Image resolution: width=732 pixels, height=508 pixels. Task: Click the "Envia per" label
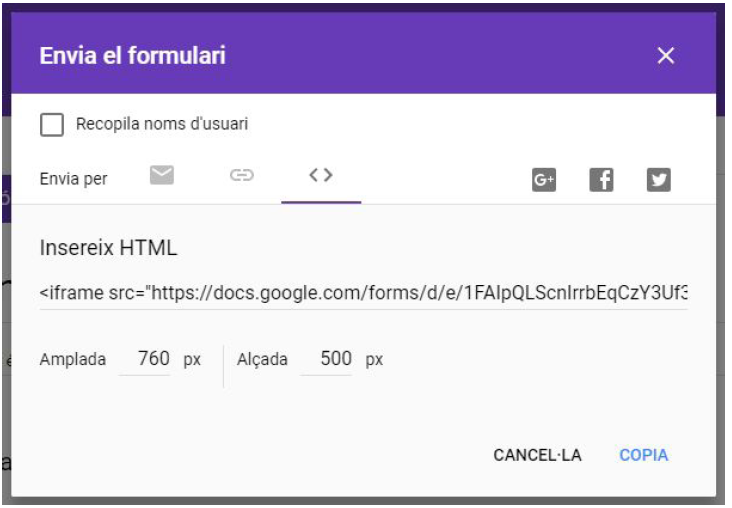coord(73,179)
